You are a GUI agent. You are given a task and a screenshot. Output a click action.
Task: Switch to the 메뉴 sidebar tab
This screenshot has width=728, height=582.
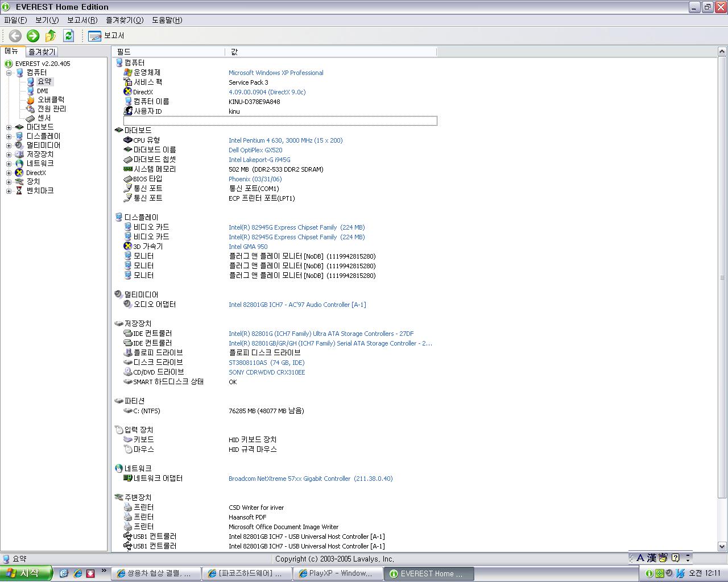pos(12,51)
